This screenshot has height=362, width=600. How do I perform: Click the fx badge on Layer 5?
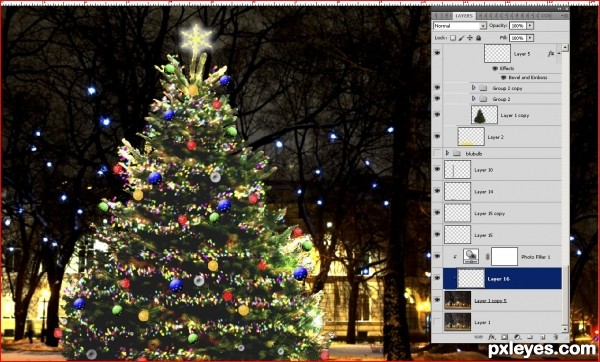pos(551,54)
